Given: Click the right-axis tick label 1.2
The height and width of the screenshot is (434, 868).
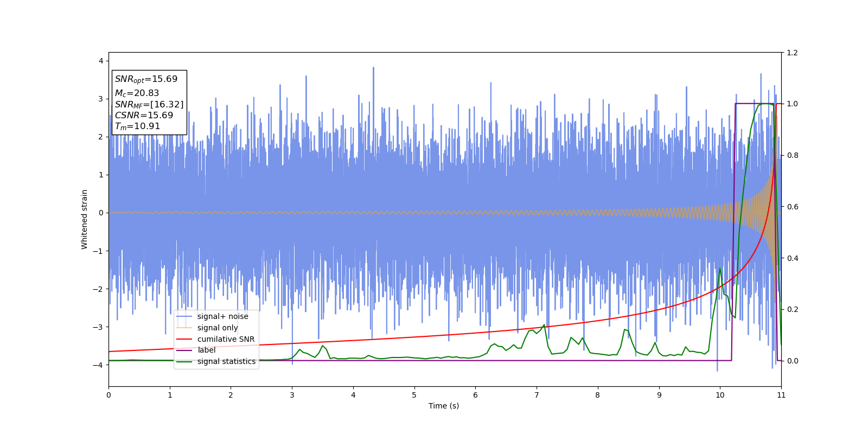Looking at the screenshot, I should pos(792,53).
